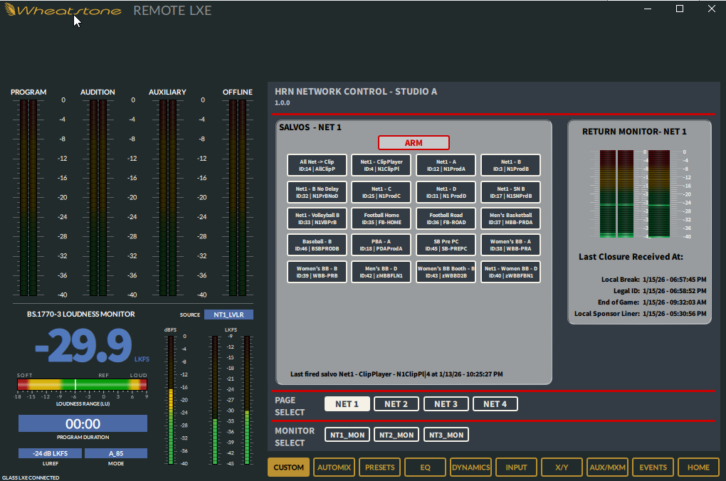Image resolution: width=726 pixels, height=481 pixels.
Task: Click the -24 dB LKFS LUREF setting
Action: [x=50, y=453]
